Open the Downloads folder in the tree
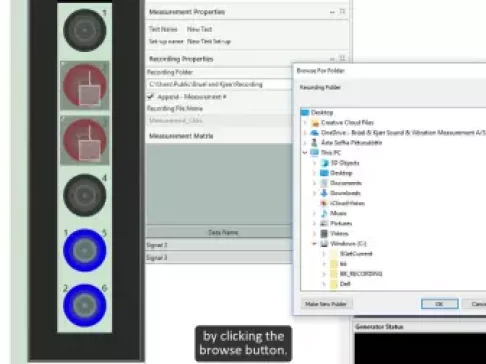486x364 pixels. click(x=345, y=193)
